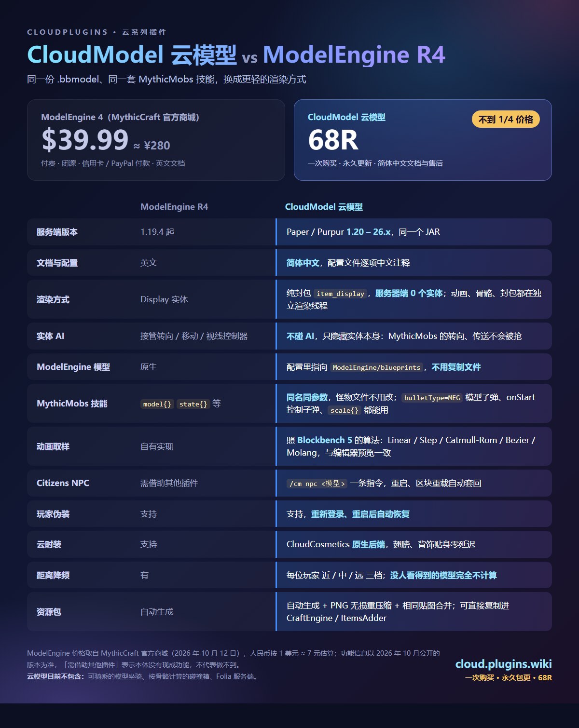Click the 文档与配置 row label
The image size is (579, 728).
coord(57,263)
